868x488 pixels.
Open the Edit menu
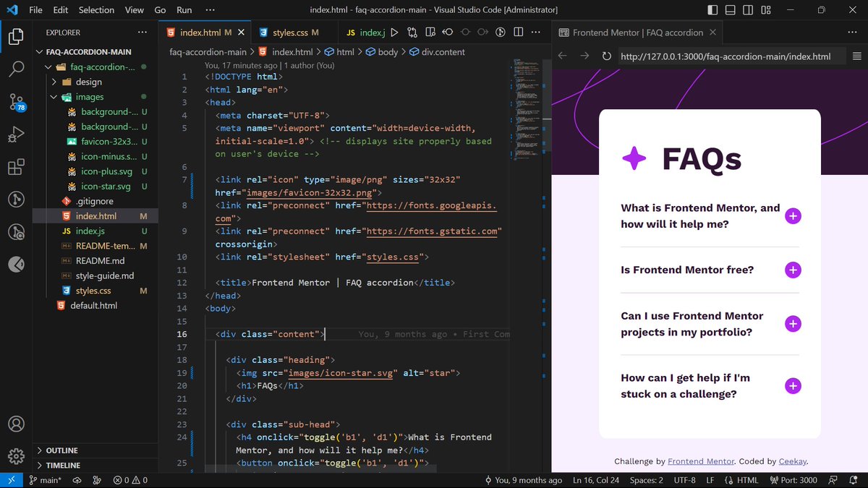coord(61,10)
